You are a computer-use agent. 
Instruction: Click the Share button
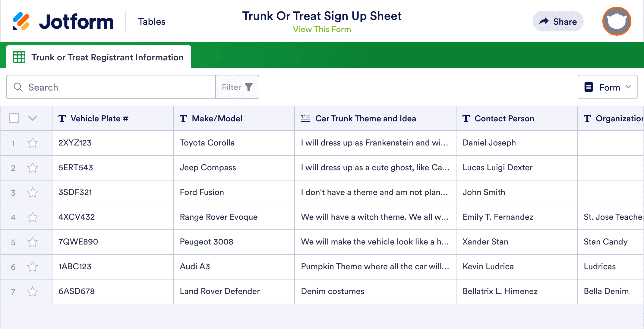click(558, 21)
